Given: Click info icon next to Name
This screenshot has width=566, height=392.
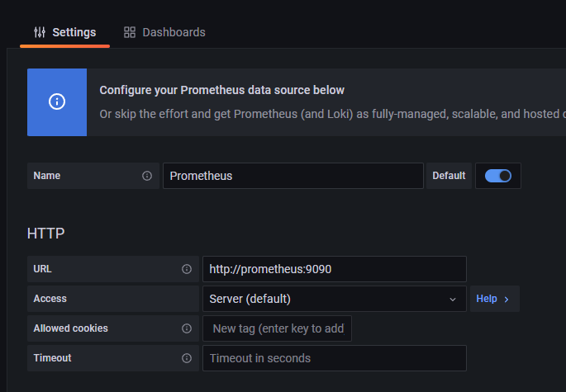Looking at the screenshot, I should pyautogui.click(x=147, y=176).
